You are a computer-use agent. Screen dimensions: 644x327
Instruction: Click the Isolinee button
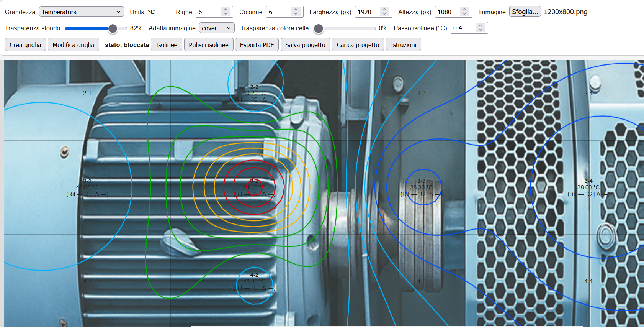click(x=167, y=45)
